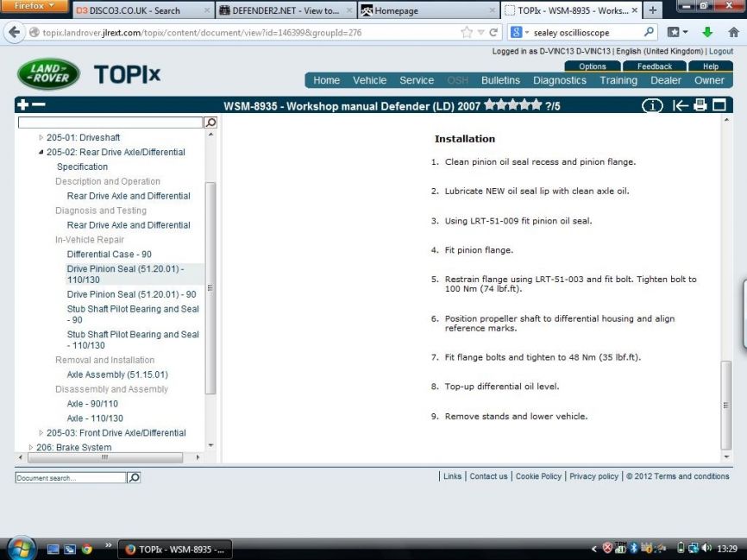Open the Contact us link
Image resolution: width=747 pixels, height=560 pixels.
488,476
